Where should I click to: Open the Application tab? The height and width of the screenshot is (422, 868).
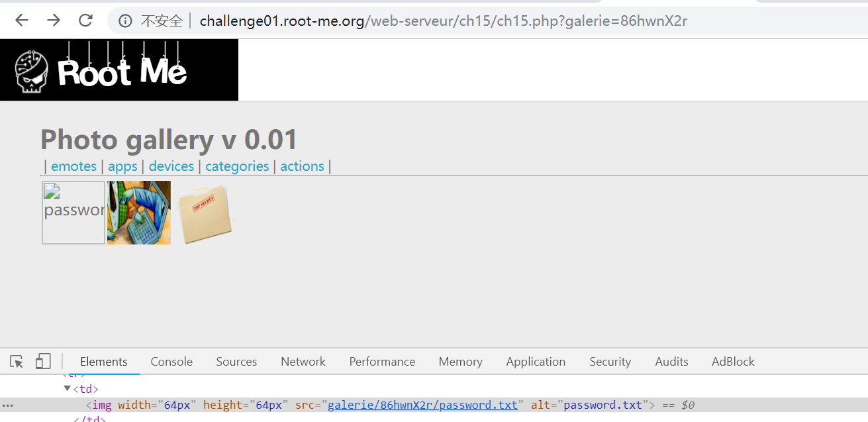click(536, 362)
